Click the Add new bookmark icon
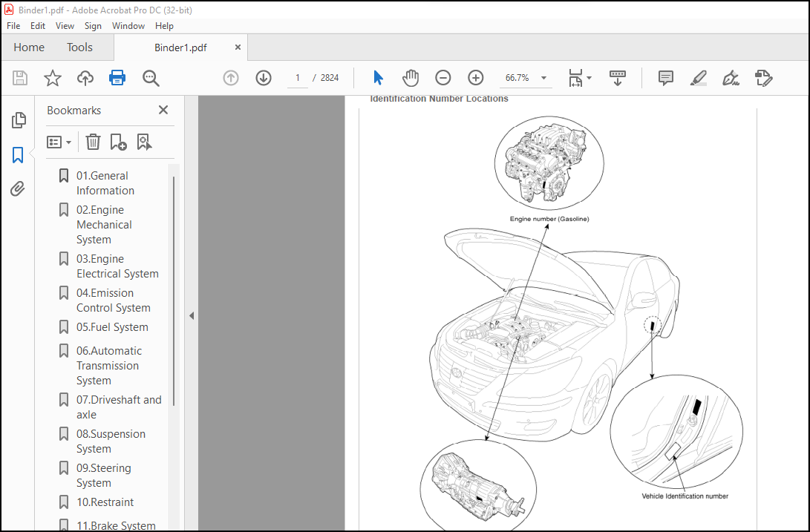Screen dimensions: 810x532 118,142
